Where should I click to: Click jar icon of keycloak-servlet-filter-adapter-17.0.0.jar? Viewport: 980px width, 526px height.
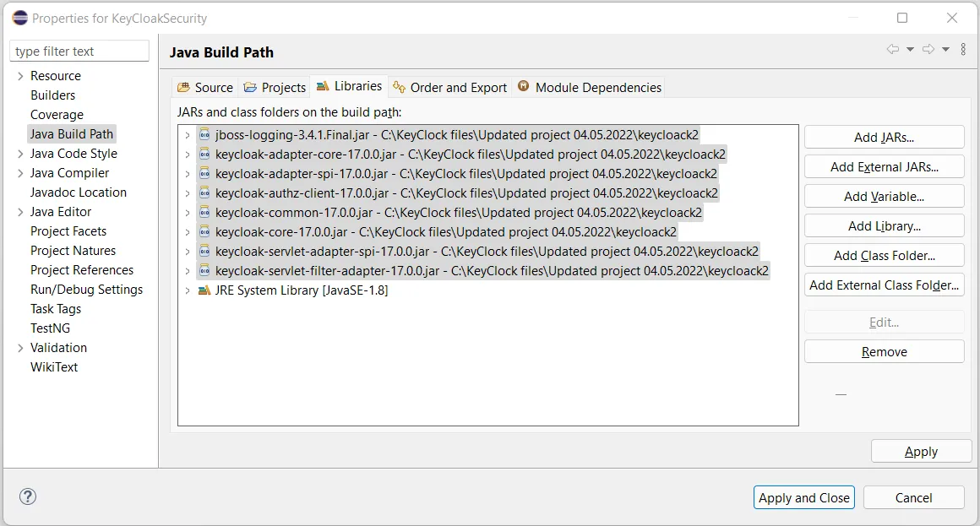click(x=204, y=270)
